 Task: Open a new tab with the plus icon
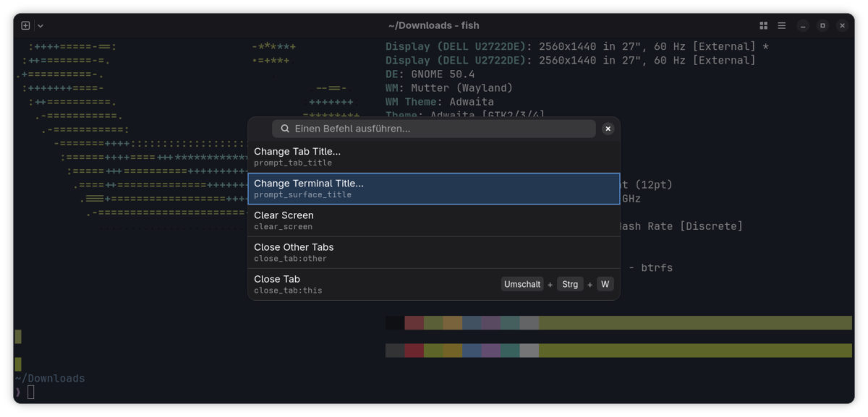point(25,25)
